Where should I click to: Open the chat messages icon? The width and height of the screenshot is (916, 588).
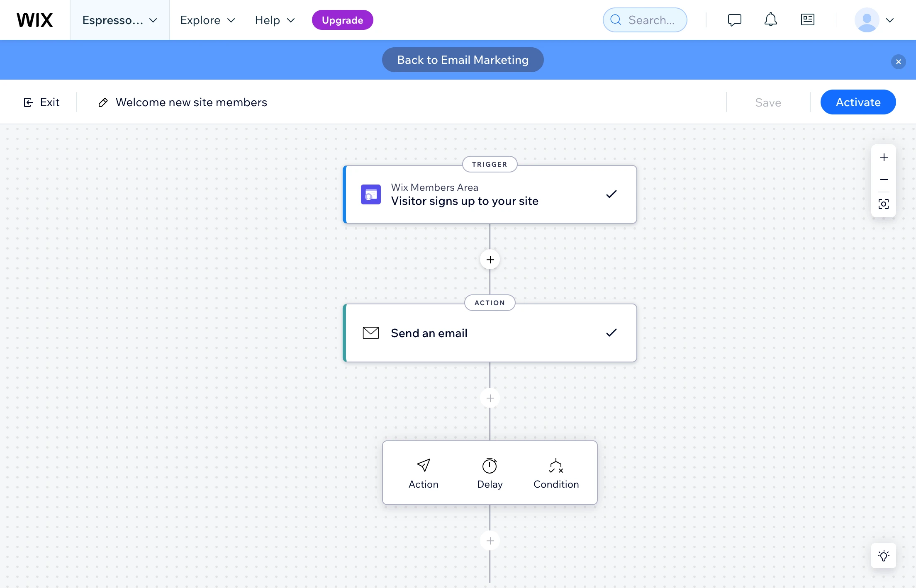coord(734,20)
